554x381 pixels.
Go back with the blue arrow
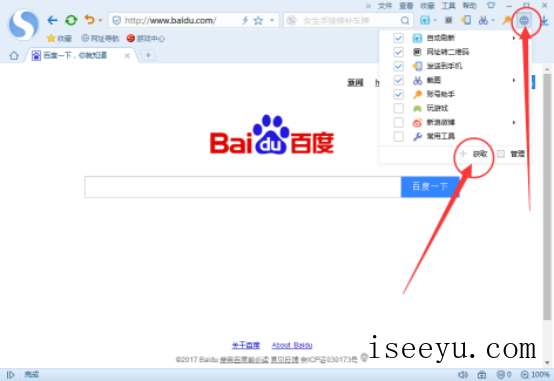pyautogui.click(x=52, y=20)
